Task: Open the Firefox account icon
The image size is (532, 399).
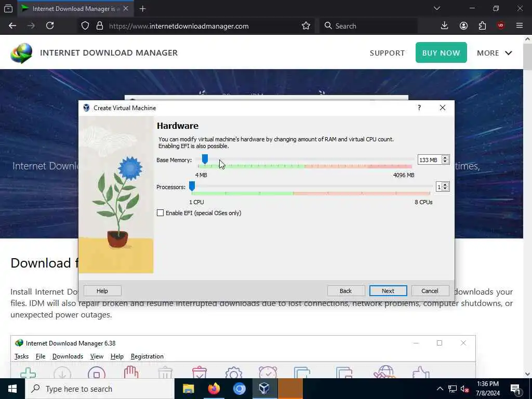Action: click(463, 26)
